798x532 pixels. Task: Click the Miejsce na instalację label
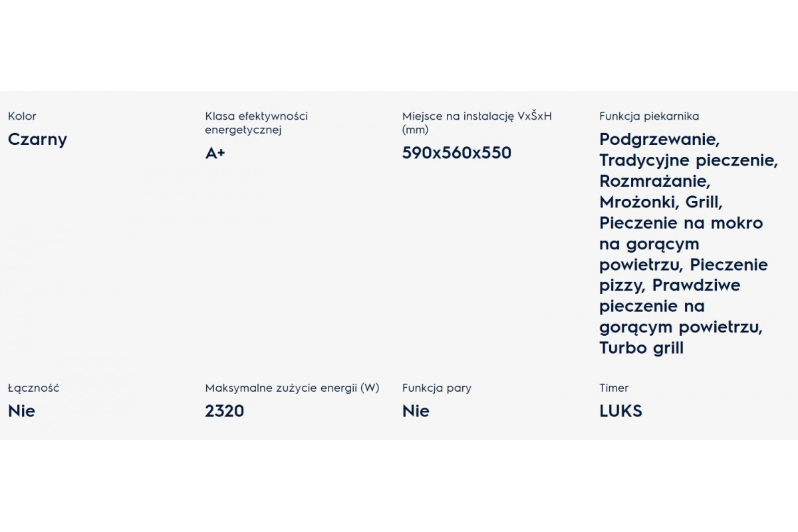(477, 122)
